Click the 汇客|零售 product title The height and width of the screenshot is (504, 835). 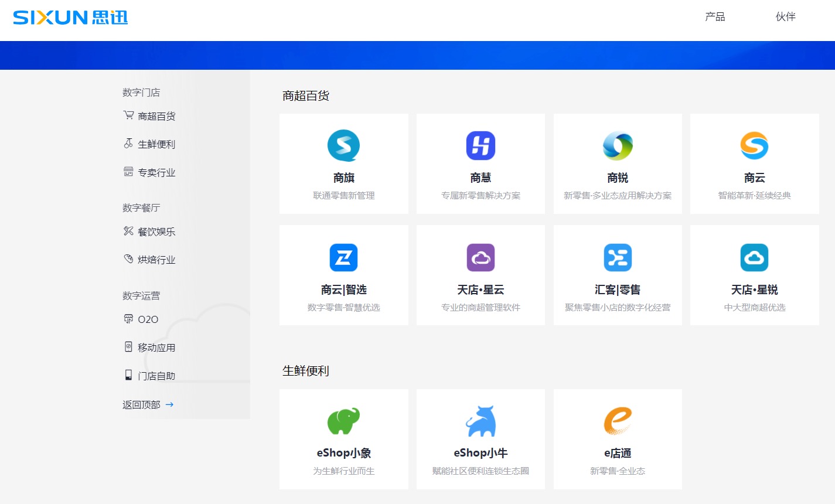(618, 290)
